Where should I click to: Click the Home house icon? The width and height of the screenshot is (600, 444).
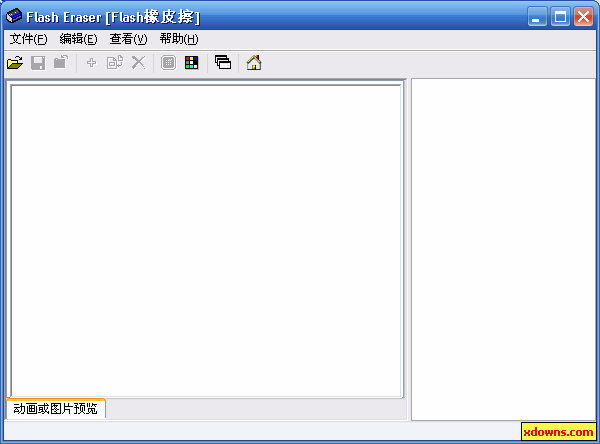[x=254, y=63]
